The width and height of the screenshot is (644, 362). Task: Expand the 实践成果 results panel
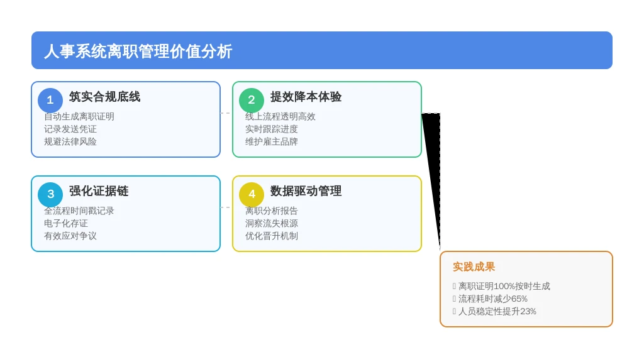pos(527,288)
